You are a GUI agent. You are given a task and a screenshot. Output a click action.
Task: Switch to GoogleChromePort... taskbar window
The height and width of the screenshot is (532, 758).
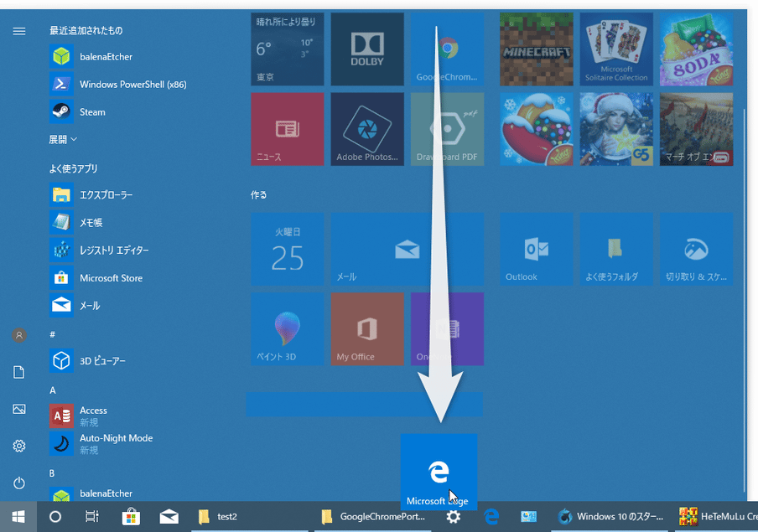tap(373, 517)
